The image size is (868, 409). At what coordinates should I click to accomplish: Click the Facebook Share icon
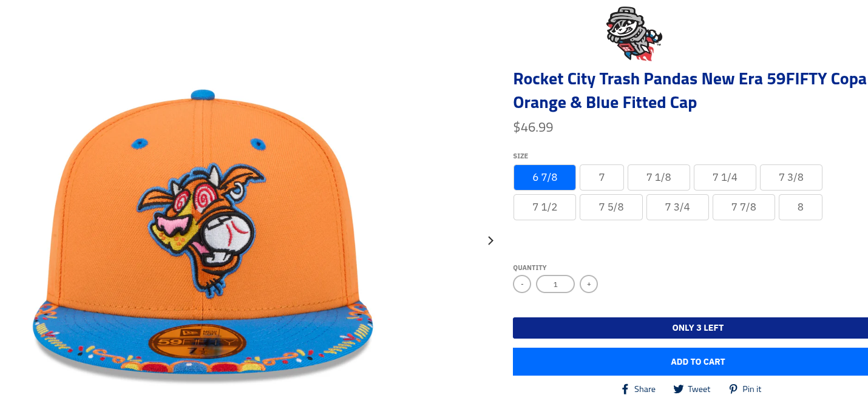(x=625, y=389)
